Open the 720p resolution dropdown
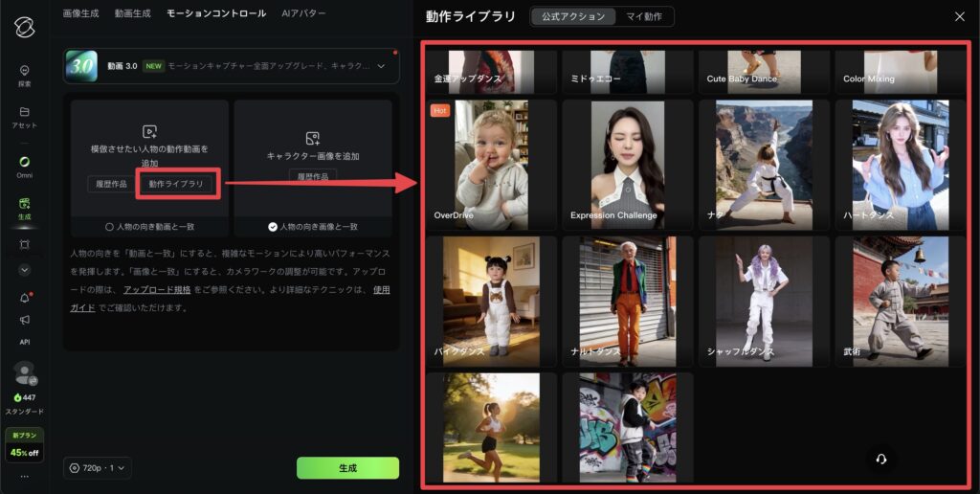Screen dimensions: 980x494 coord(99,468)
